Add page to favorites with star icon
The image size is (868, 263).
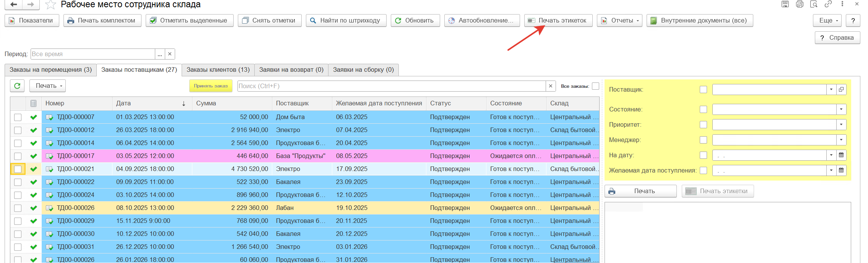point(50,5)
